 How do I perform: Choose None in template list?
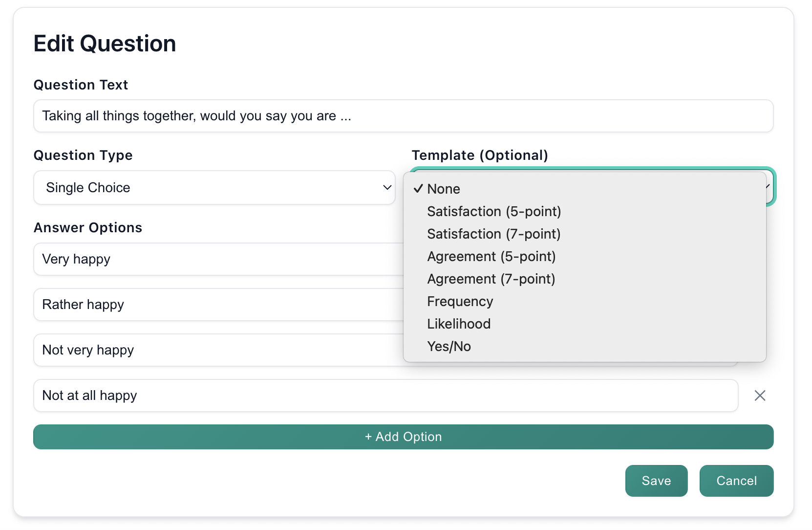coord(585,189)
